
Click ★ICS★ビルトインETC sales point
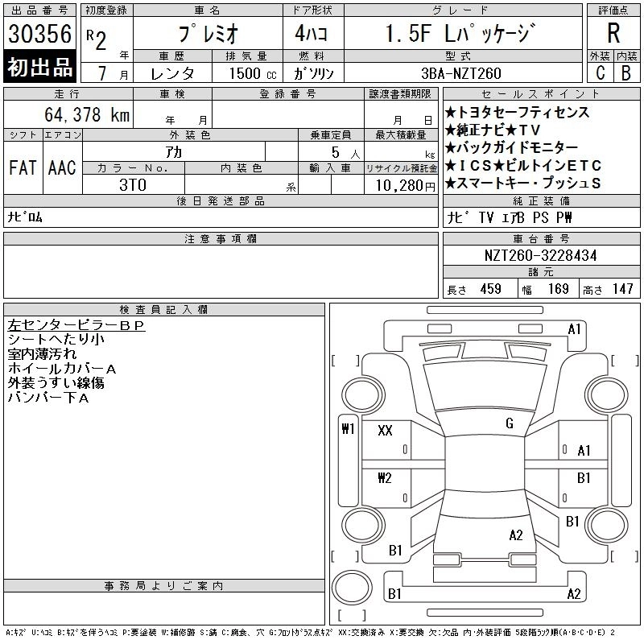(x=523, y=166)
